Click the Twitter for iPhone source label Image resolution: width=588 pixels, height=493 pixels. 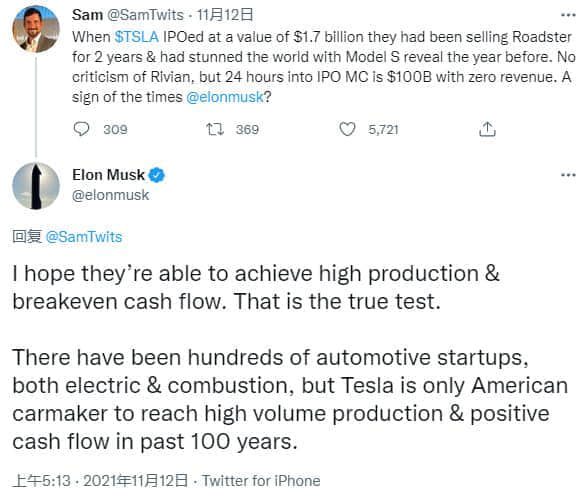tap(261, 481)
